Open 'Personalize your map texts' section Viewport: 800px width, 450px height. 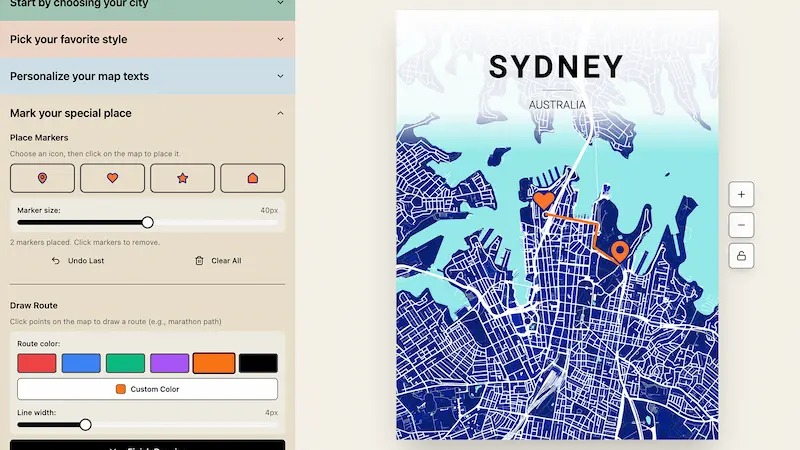click(x=147, y=76)
